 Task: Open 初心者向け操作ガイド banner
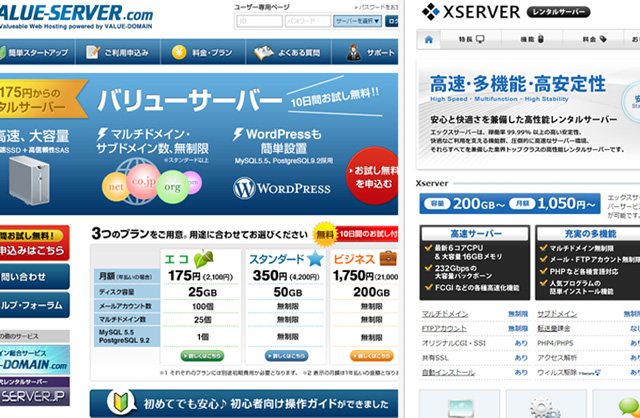coord(244,404)
